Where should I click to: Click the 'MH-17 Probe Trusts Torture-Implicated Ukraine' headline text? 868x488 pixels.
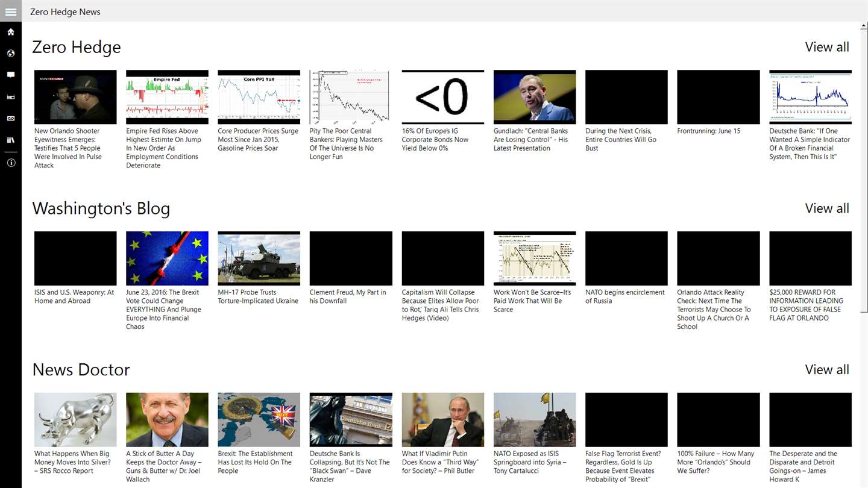[x=258, y=297]
